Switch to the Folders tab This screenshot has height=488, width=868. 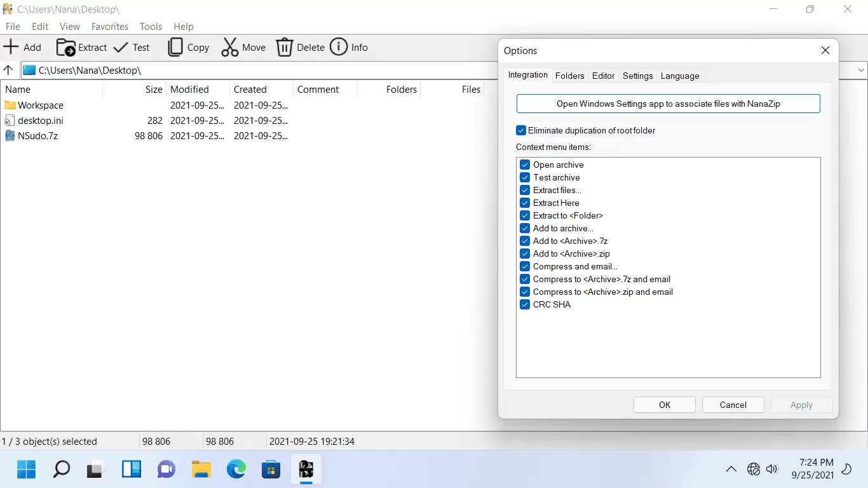coord(569,76)
